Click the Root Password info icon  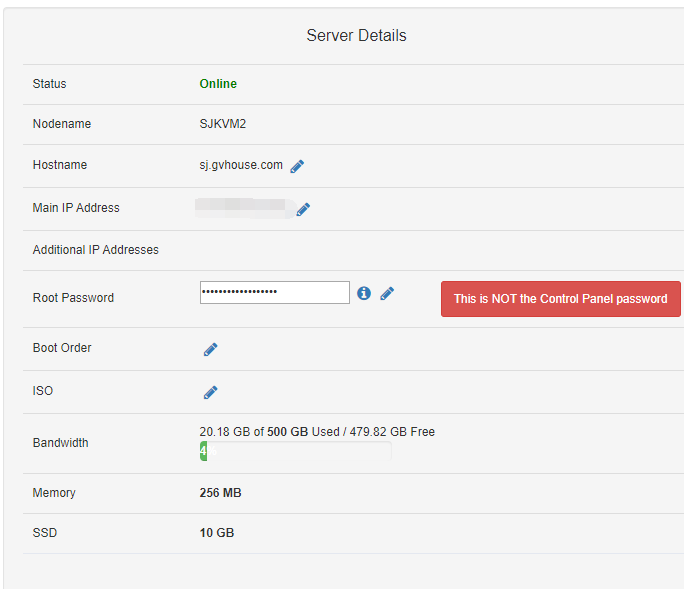(364, 293)
